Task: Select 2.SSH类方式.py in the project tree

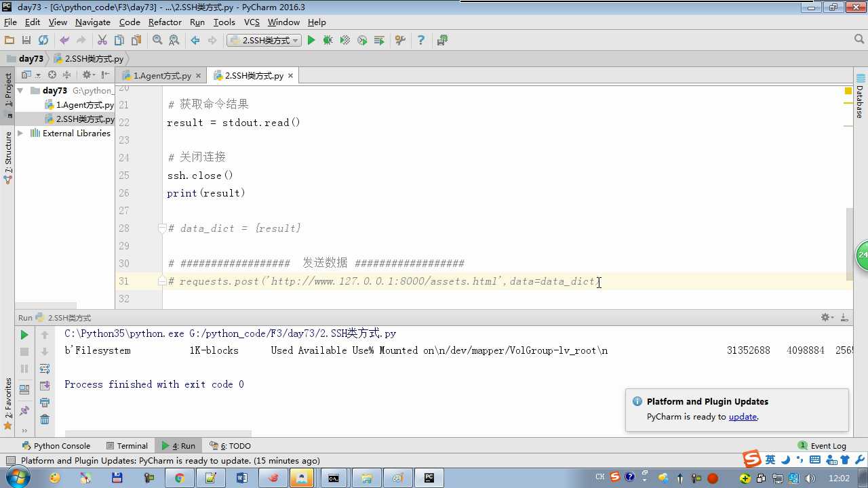Action: pyautogui.click(x=79, y=119)
